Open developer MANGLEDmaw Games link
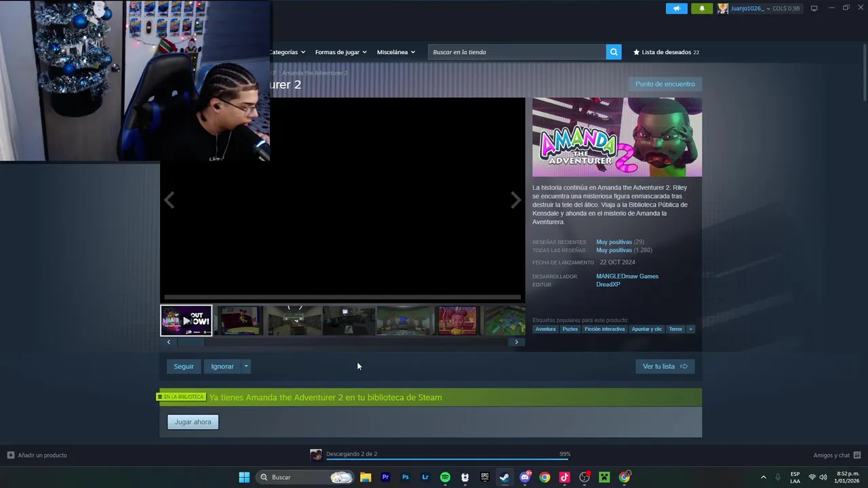The image size is (868, 488). [627, 277]
